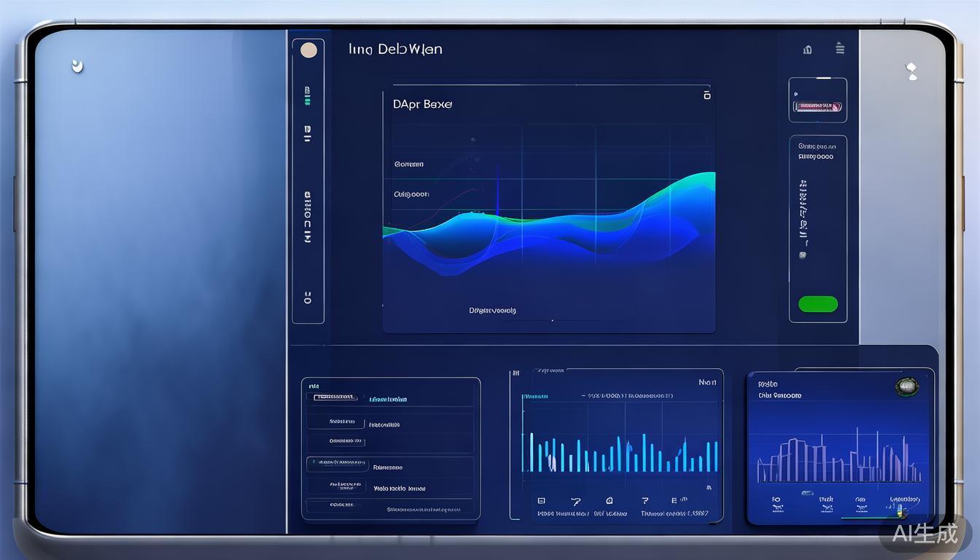This screenshot has height=560, width=980.
Task: Select the second vertical item in the left sidebar
Action: click(308, 133)
